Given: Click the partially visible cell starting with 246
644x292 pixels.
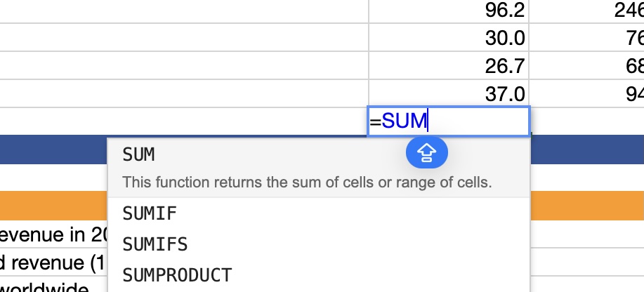Looking at the screenshot, I should pyautogui.click(x=587, y=11).
